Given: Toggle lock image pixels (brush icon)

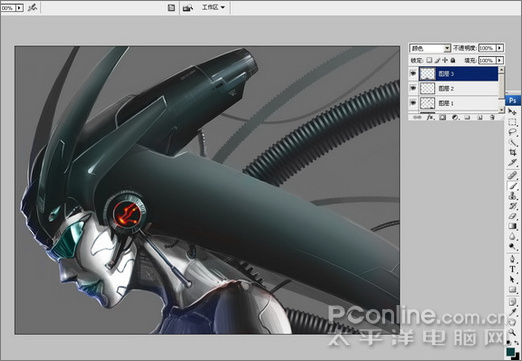Looking at the screenshot, I should pyautogui.click(x=437, y=60).
